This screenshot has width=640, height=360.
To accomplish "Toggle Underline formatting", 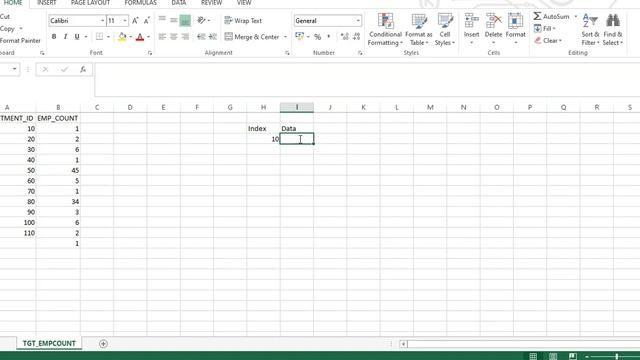I will pos(77,37).
